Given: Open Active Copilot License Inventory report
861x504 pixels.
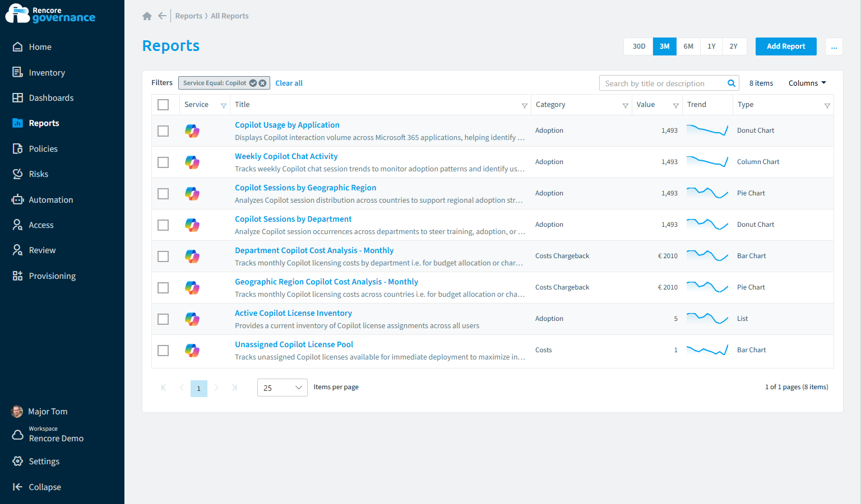Looking at the screenshot, I should point(293,313).
